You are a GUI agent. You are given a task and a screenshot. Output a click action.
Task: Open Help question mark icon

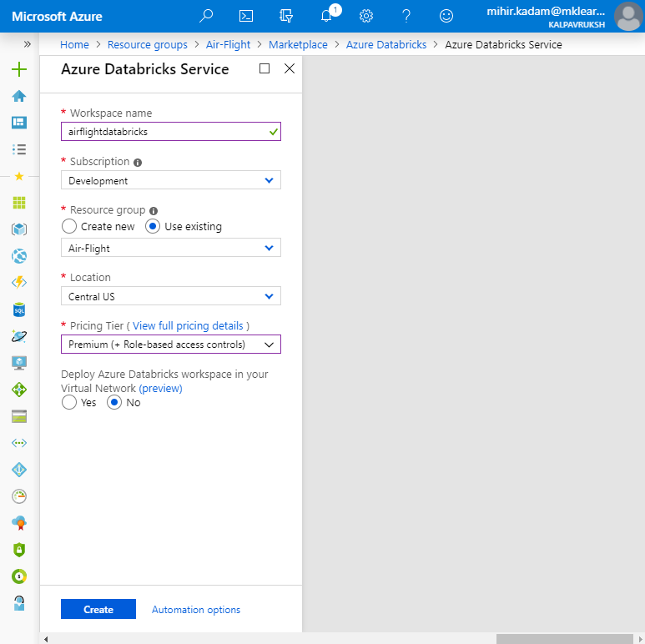(x=406, y=16)
